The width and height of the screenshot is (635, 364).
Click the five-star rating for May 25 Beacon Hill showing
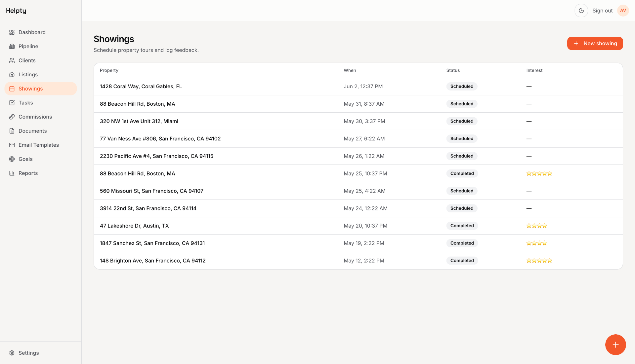tap(539, 174)
